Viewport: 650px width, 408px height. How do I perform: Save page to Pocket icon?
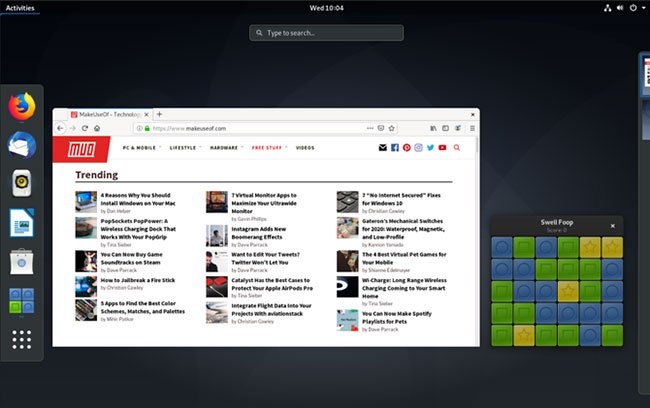381,128
